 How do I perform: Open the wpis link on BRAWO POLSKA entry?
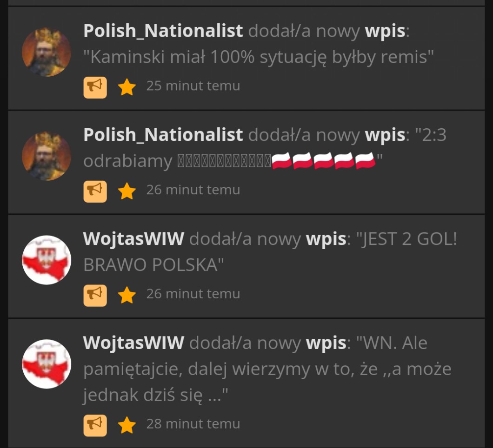(326, 240)
